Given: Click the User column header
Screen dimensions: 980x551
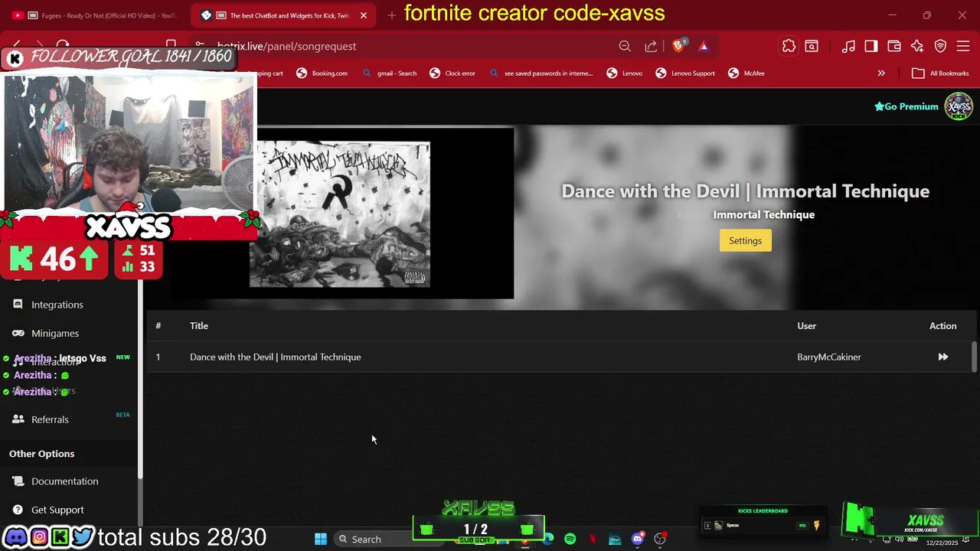Looking at the screenshot, I should pos(806,326).
